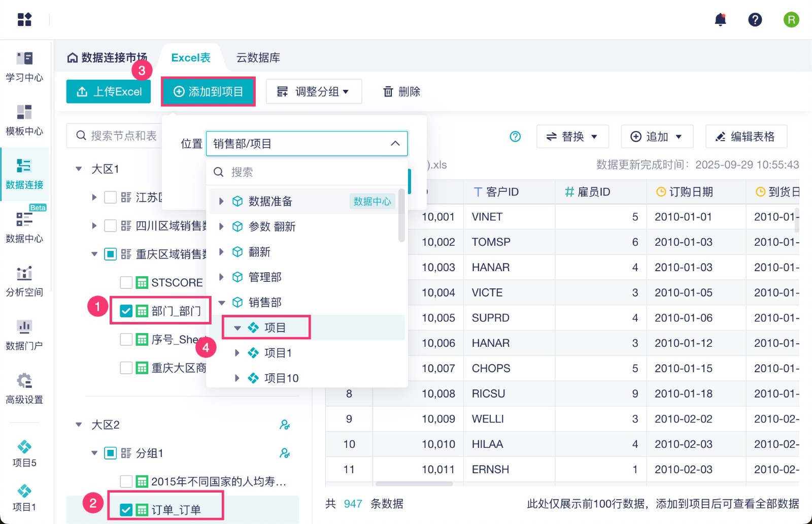
Task: Check the 四川区域销售 group checkbox
Action: tap(110, 225)
